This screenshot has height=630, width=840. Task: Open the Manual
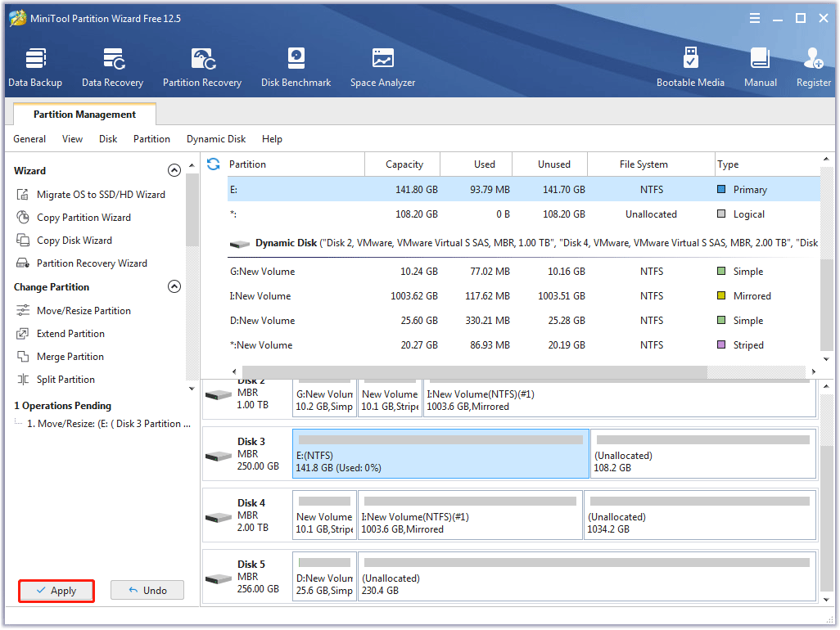761,67
